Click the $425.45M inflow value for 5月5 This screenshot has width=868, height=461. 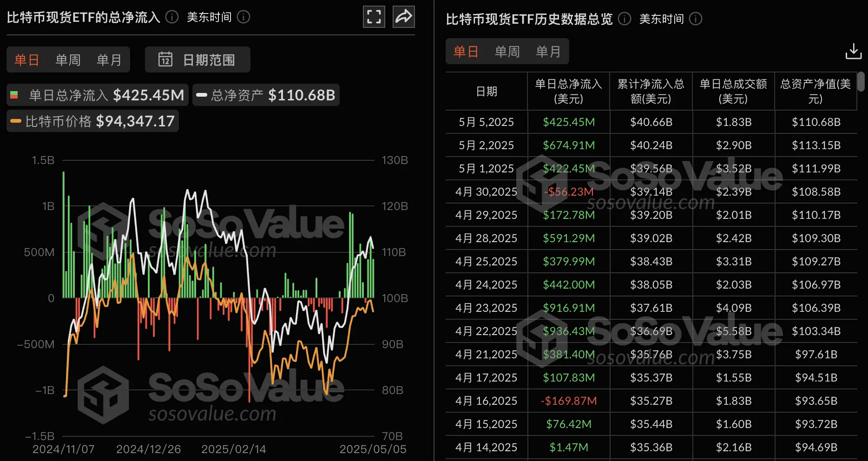(568, 122)
